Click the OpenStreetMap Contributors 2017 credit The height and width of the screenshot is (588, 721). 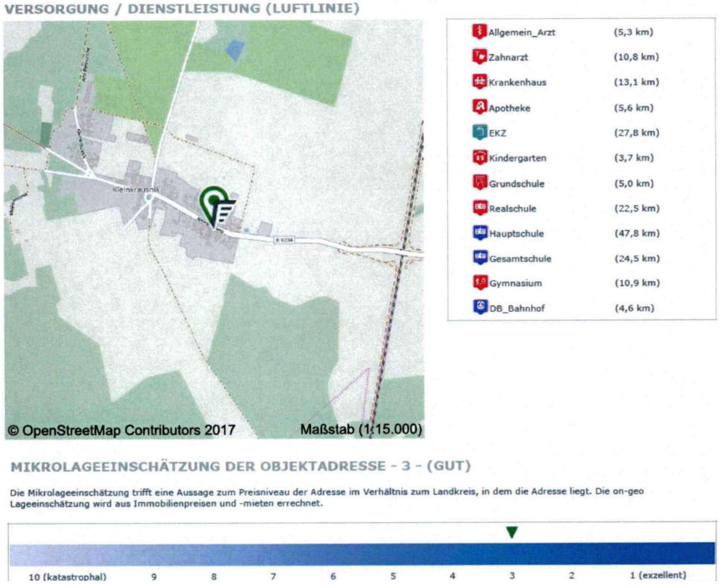click(x=121, y=430)
